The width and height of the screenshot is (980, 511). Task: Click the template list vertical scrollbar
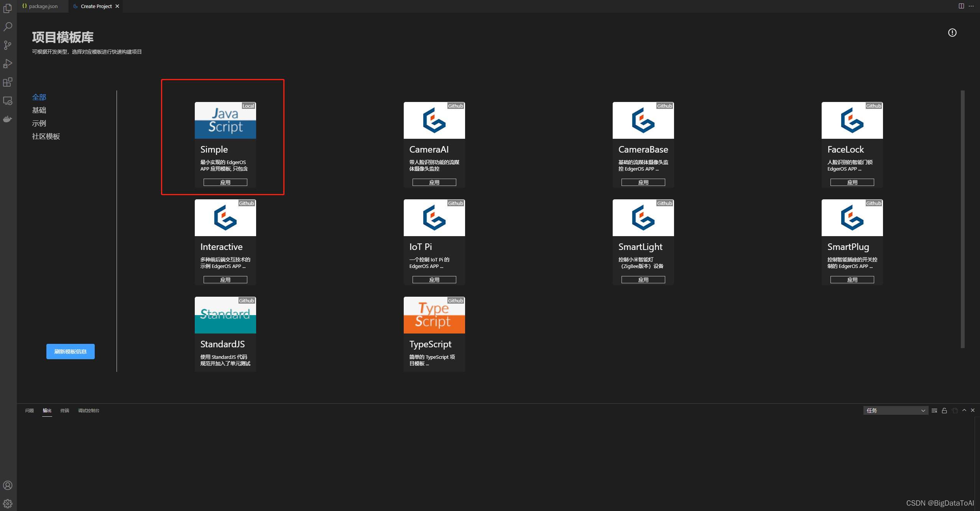[962, 219]
